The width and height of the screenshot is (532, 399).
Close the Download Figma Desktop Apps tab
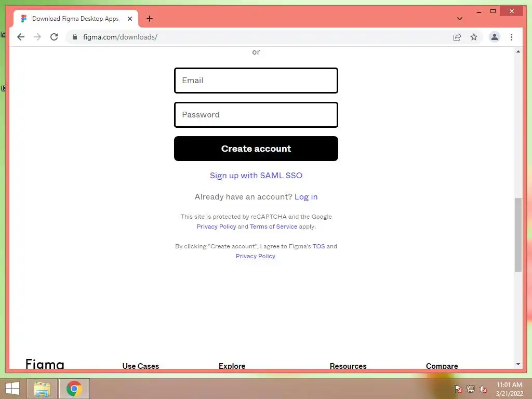point(129,19)
